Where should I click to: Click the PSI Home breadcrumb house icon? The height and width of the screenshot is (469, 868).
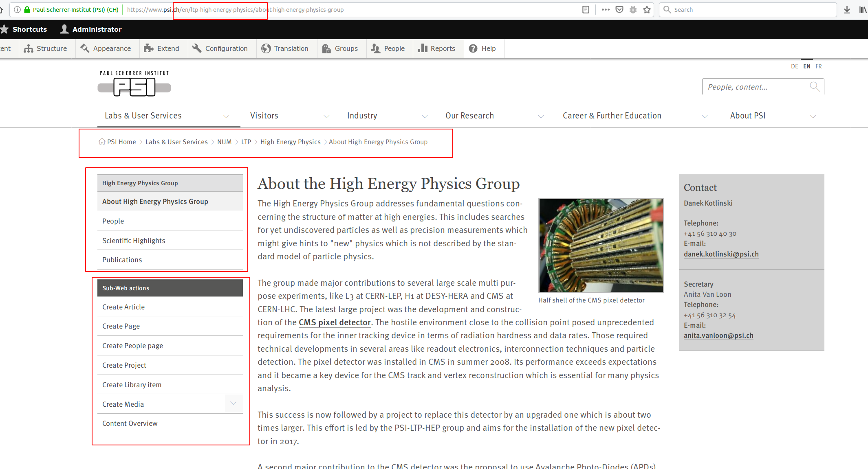102,142
